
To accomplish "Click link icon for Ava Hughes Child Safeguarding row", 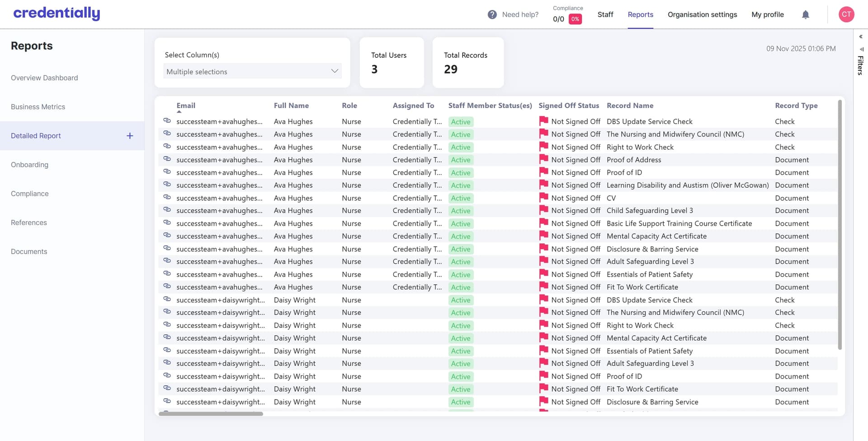I will click(167, 210).
